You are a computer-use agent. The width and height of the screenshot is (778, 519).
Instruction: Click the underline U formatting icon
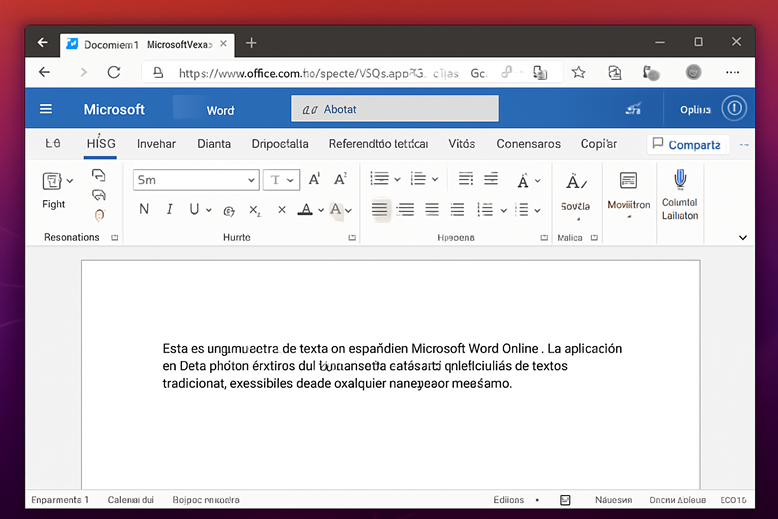194,209
